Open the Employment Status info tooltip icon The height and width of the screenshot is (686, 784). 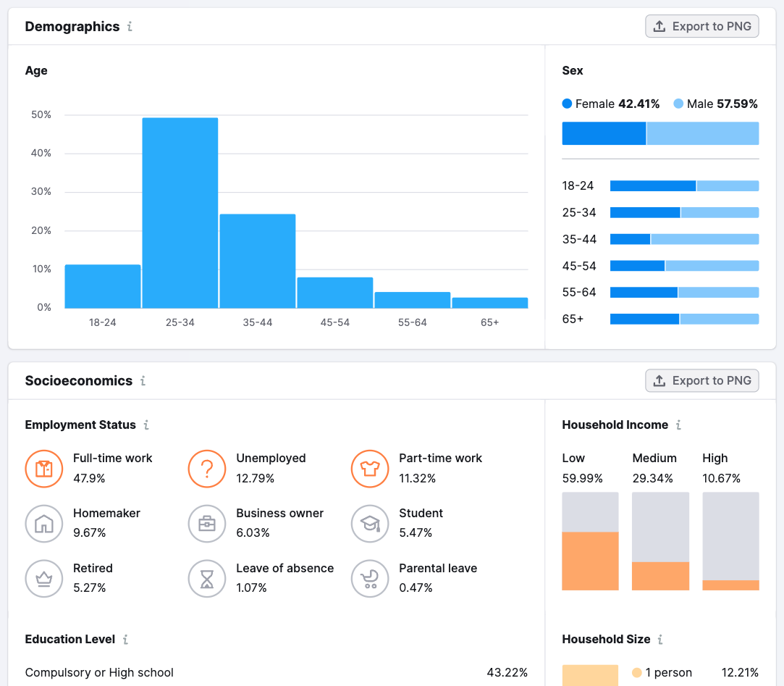click(x=146, y=424)
